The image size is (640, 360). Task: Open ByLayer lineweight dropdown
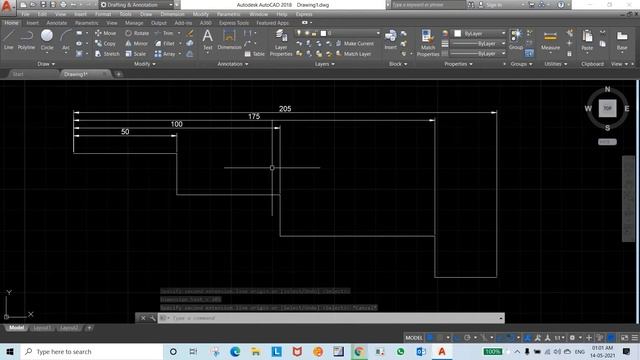click(478, 43)
